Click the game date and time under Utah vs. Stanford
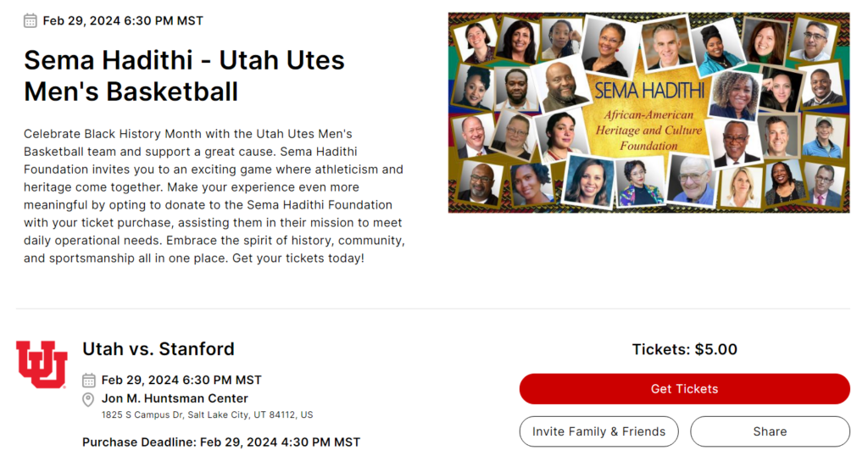 [x=181, y=381]
